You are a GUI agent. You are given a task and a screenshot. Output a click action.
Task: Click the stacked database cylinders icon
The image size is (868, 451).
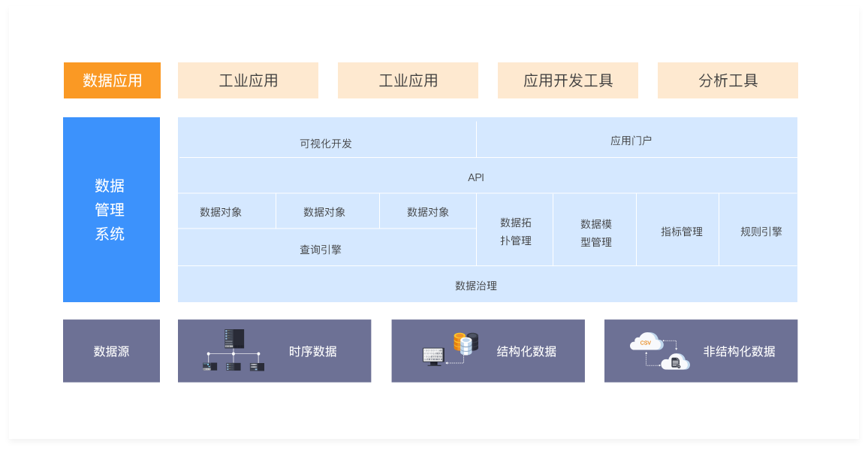point(466,344)
